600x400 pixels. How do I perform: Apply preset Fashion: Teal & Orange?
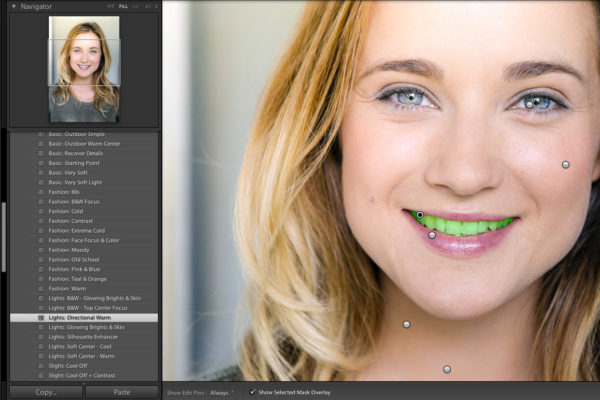[84, 279]
